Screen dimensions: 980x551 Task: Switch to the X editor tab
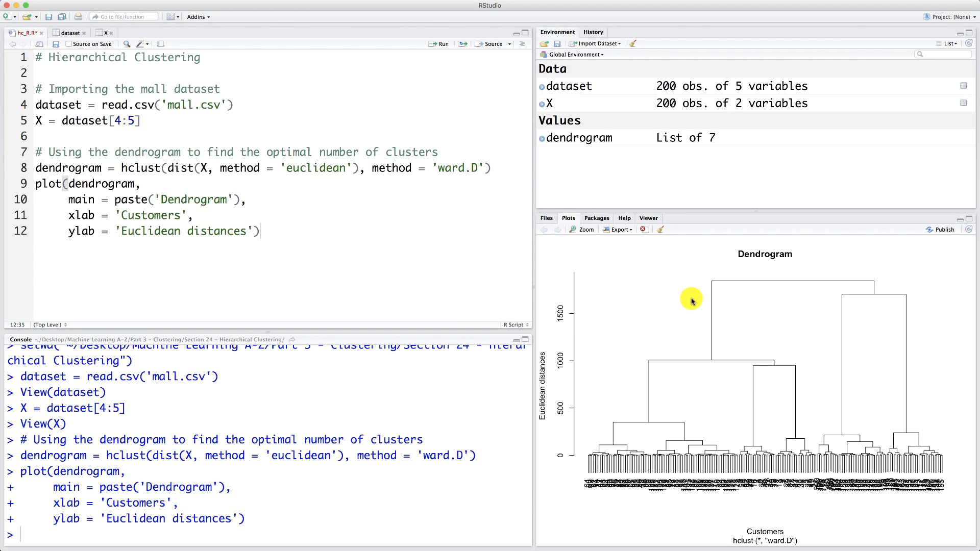[106, 33]
